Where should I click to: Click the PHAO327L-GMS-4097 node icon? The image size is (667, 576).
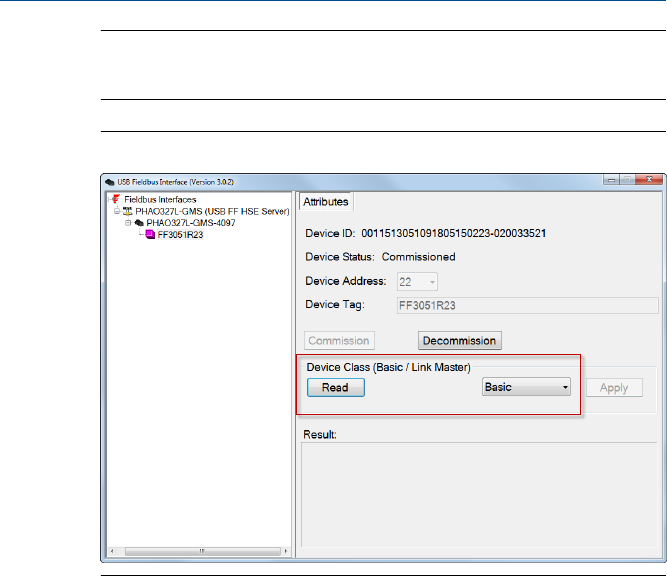[x=139, y=223]
